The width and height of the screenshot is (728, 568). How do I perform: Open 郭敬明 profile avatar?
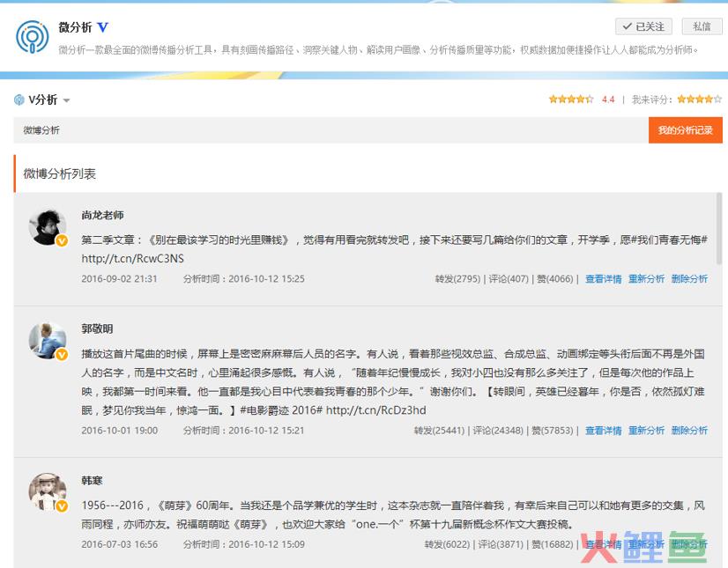point(48,341)
